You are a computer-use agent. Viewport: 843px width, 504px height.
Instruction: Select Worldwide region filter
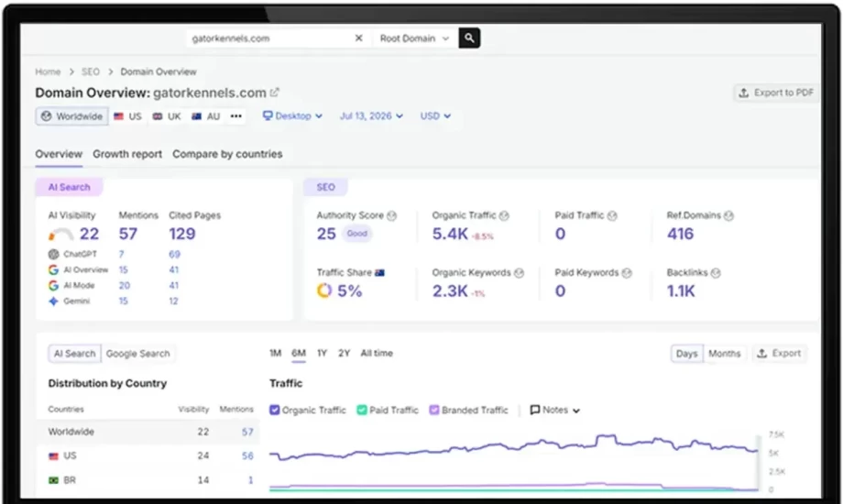point(72,116)
